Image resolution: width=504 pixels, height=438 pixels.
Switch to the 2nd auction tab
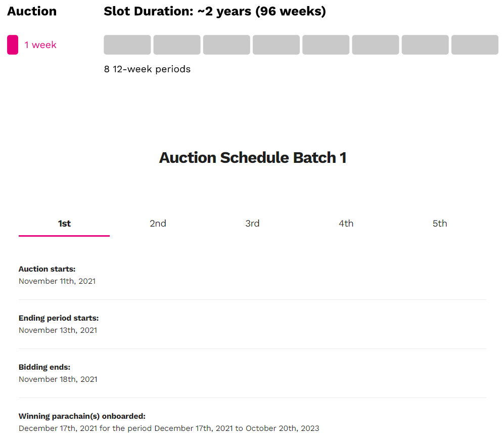point(158,224)
